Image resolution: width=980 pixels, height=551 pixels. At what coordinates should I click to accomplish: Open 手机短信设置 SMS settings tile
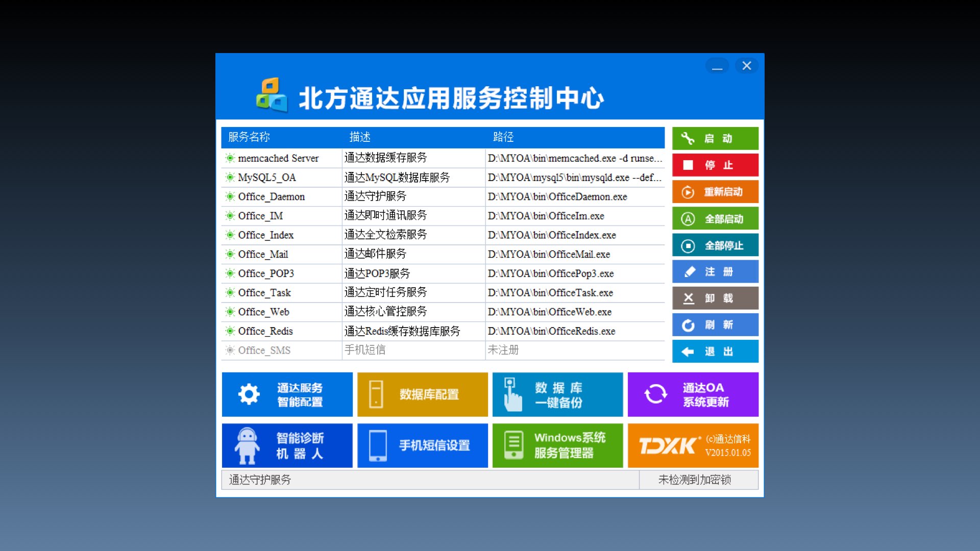click(x=423, y=445)
